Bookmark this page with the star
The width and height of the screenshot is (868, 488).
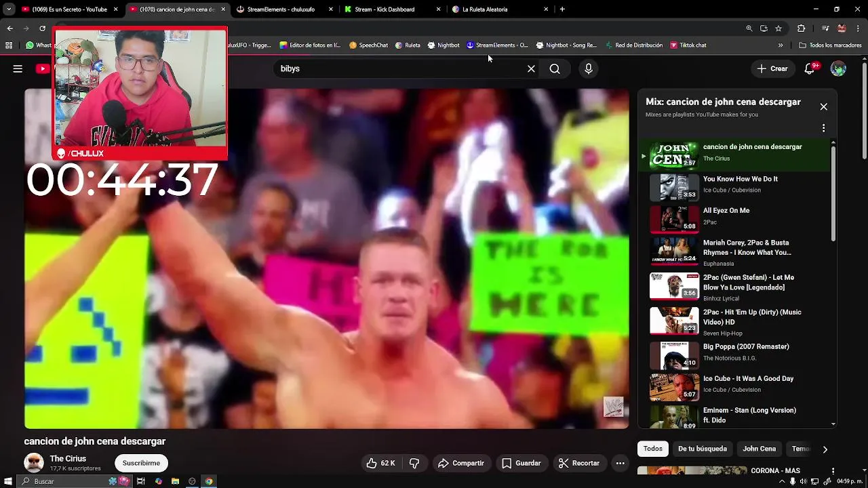(778, 28)
